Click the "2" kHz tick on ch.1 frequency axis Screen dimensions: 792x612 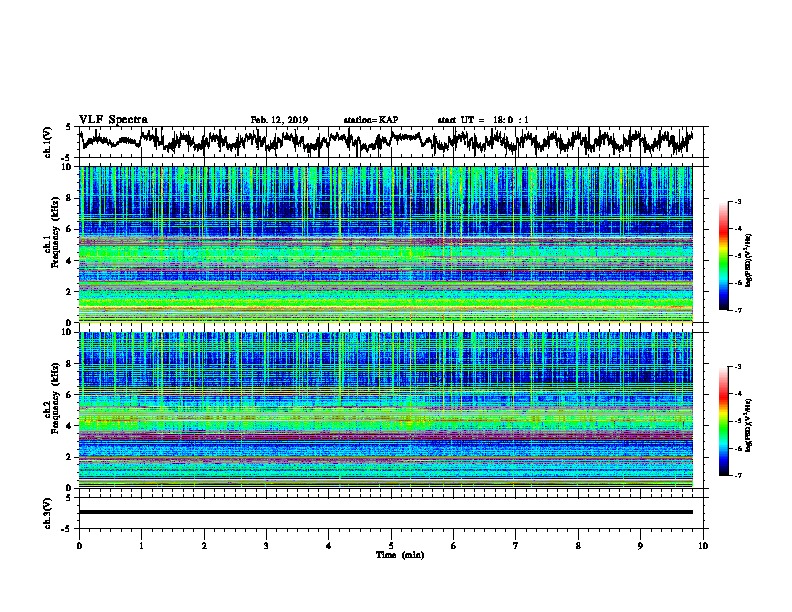pos(71,292)
